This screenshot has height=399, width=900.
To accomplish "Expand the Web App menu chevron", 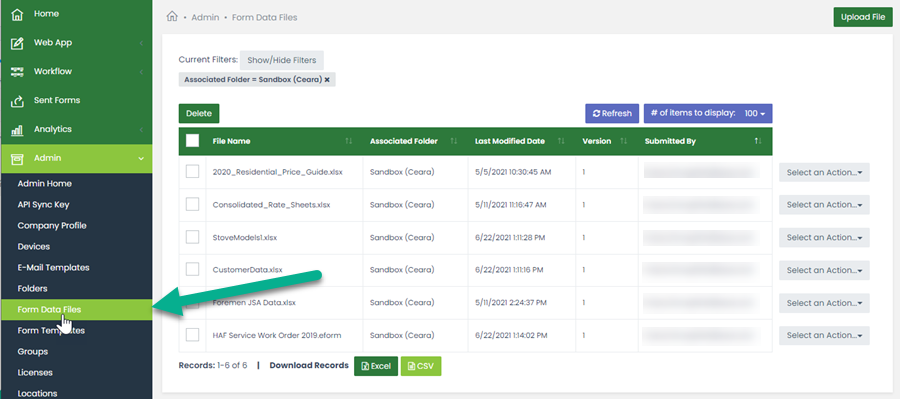I will click(x=141, y=43).
